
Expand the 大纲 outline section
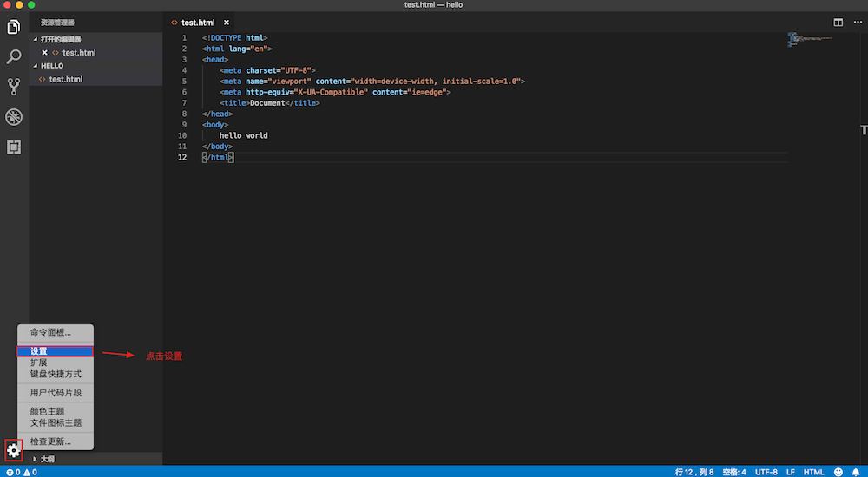(x=47, y=459)
